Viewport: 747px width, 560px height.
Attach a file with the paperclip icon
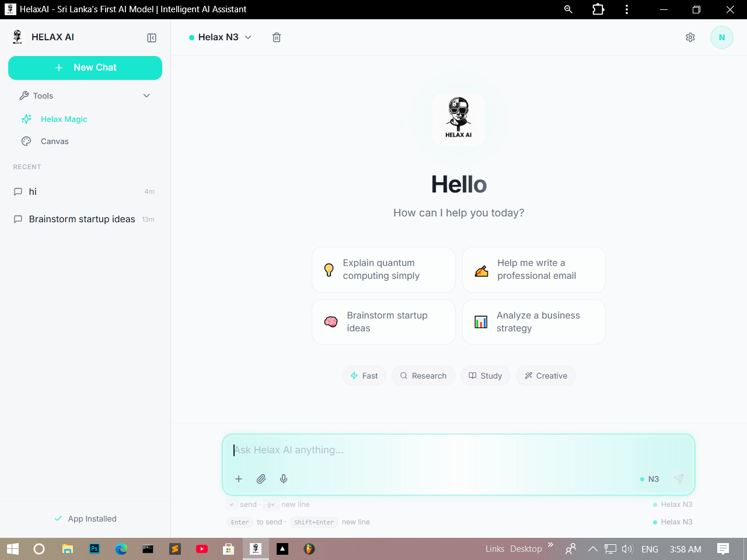(x=261, y=479)
